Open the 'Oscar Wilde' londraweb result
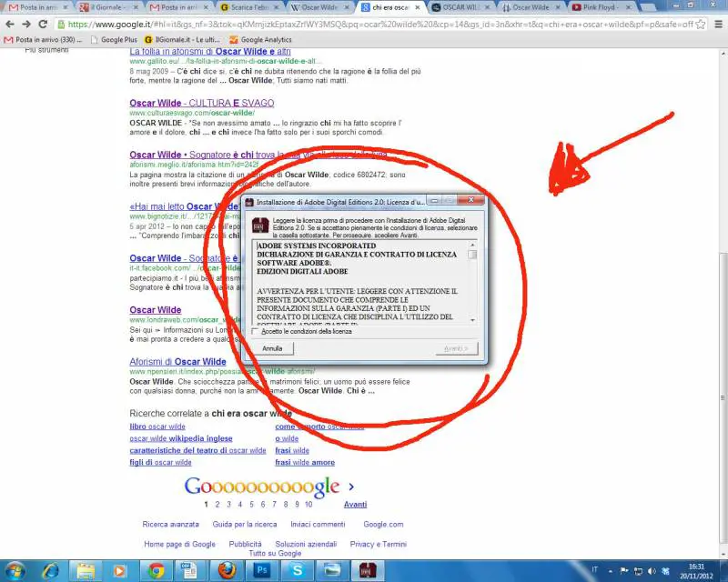728x582 pixels. [x=156, y=310]
